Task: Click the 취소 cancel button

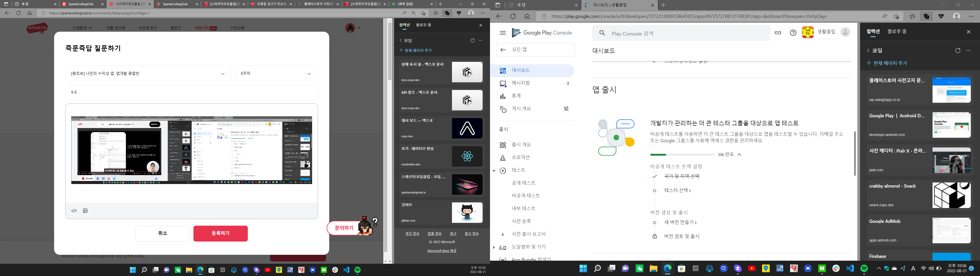Action: (163, 233)
